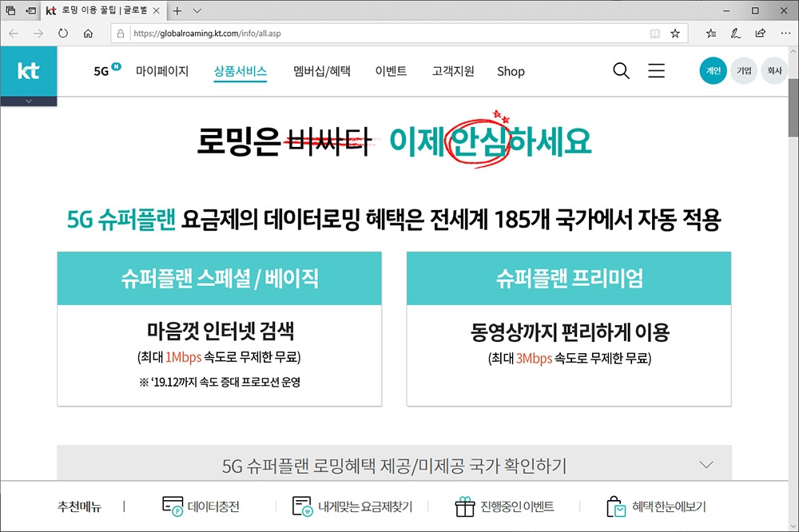The image size is (799, 532).
Task: Click the 데이터충전 icon
Action: click(173, 506)
